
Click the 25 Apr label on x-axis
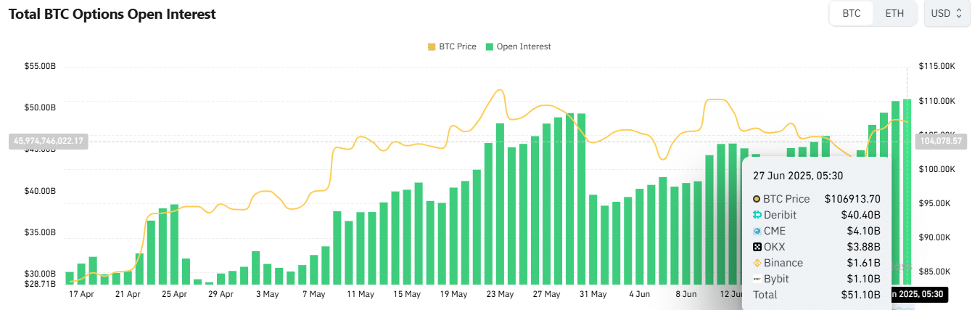coord(174,294)
